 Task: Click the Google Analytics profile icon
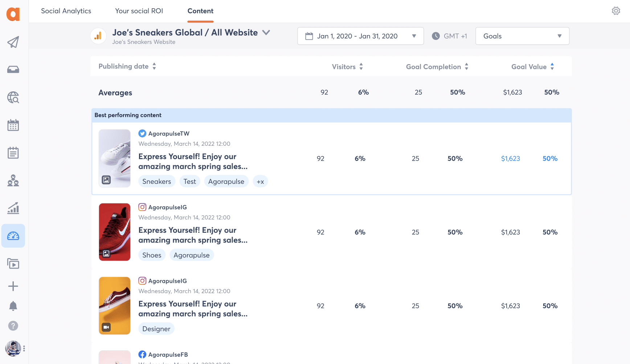coord(98,36)
